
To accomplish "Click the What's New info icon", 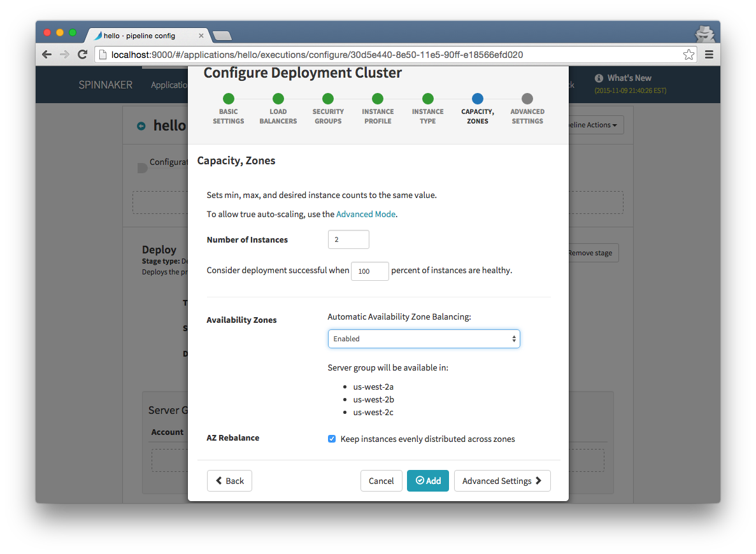I will click(x=598, y=78).
